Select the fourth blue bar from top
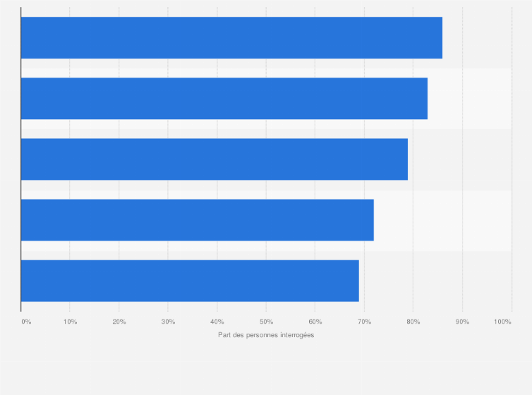 coord(198,220)
